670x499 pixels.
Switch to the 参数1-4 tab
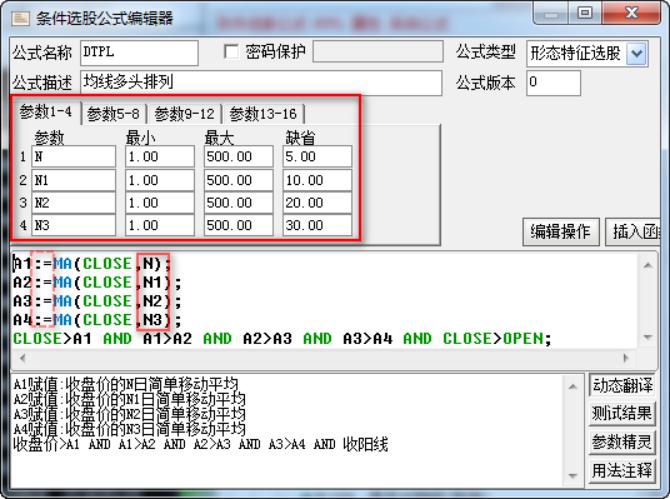click(x=45, y=112)
